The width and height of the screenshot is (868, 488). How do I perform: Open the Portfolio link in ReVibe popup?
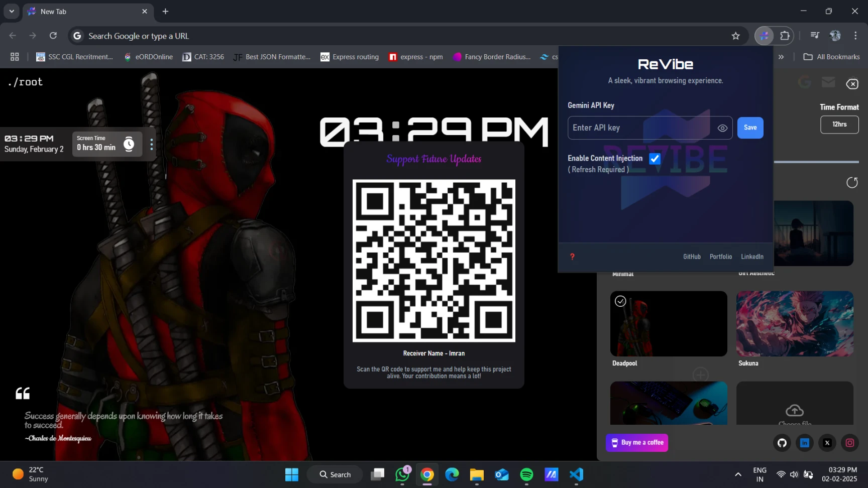pos(720,257)
